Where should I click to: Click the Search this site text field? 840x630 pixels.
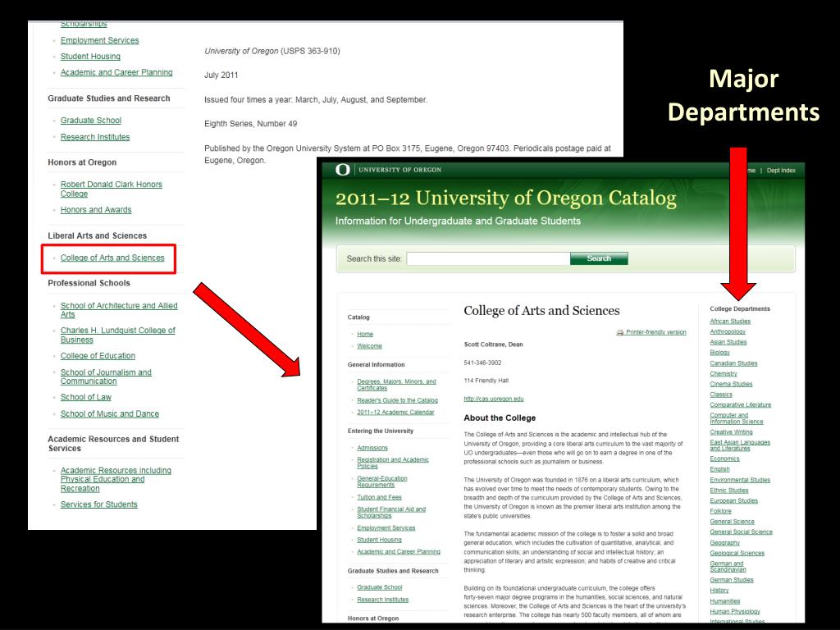click(x=488, y=258)
